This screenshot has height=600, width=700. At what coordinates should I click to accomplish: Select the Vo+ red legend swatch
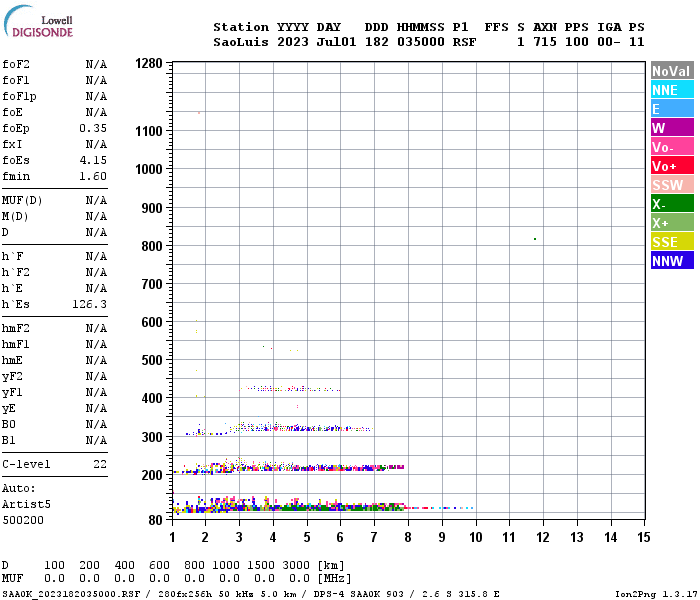672,166
